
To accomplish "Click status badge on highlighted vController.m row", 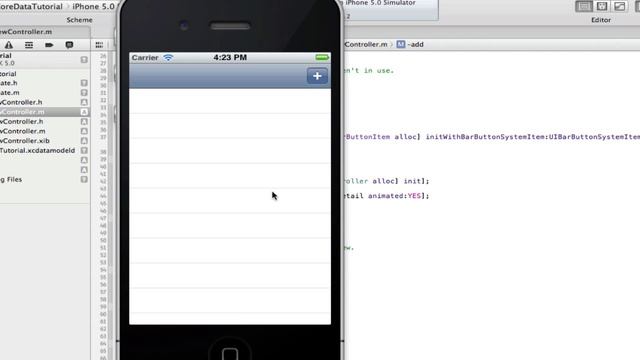I will 84,112.
